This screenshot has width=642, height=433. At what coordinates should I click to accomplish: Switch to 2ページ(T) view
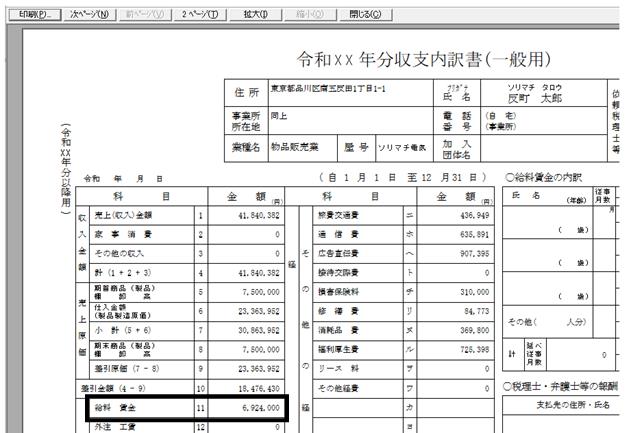pos(200,15)
